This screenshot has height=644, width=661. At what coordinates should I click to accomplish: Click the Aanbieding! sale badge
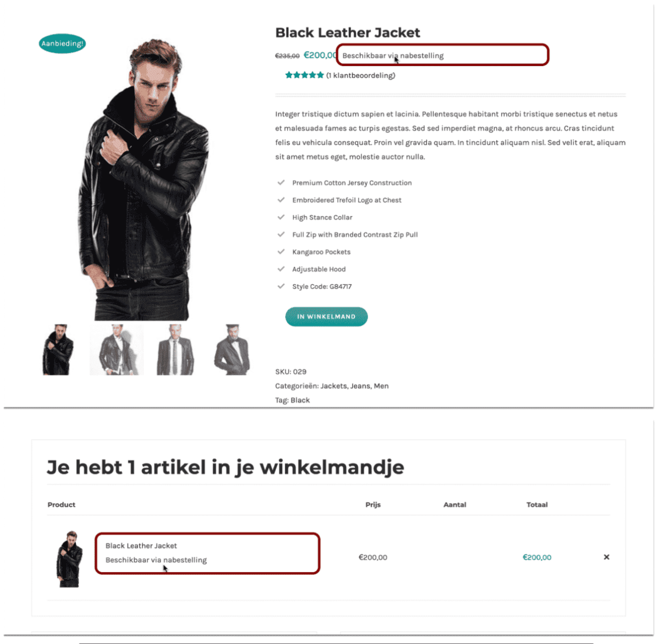pos(62,43)
